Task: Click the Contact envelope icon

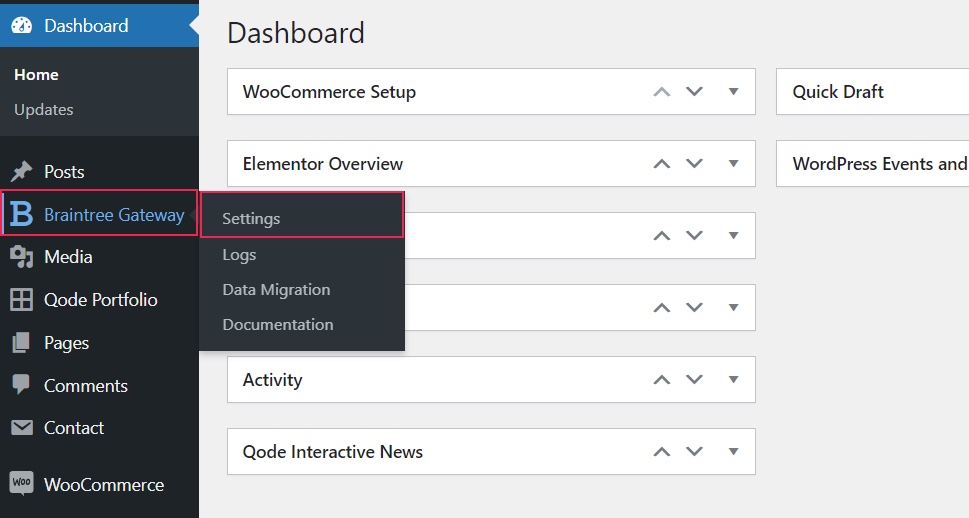Action: 22,427
